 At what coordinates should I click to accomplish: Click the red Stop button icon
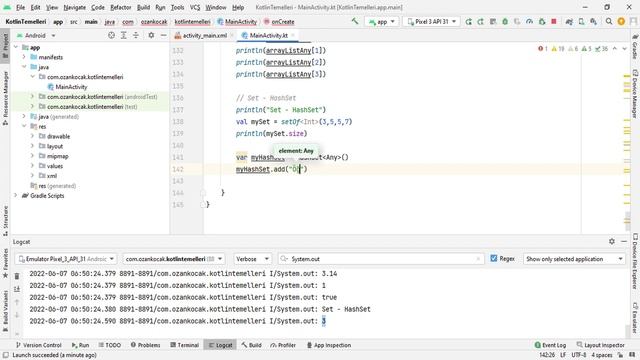(554, 22)
